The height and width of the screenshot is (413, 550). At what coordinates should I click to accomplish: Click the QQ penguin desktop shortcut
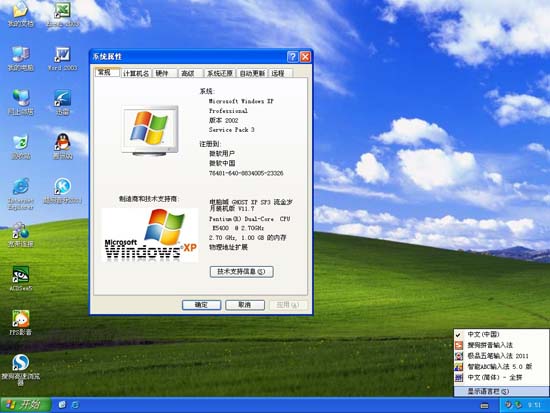[x=63, y=147]
